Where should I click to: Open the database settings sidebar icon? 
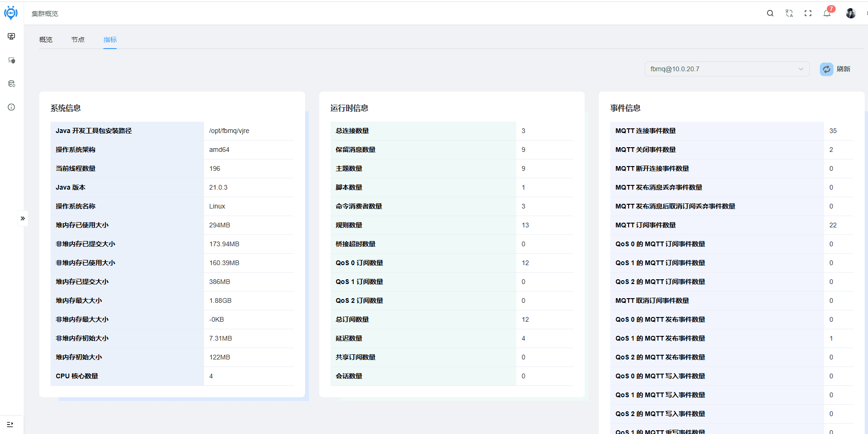click(x=11, y=83)
